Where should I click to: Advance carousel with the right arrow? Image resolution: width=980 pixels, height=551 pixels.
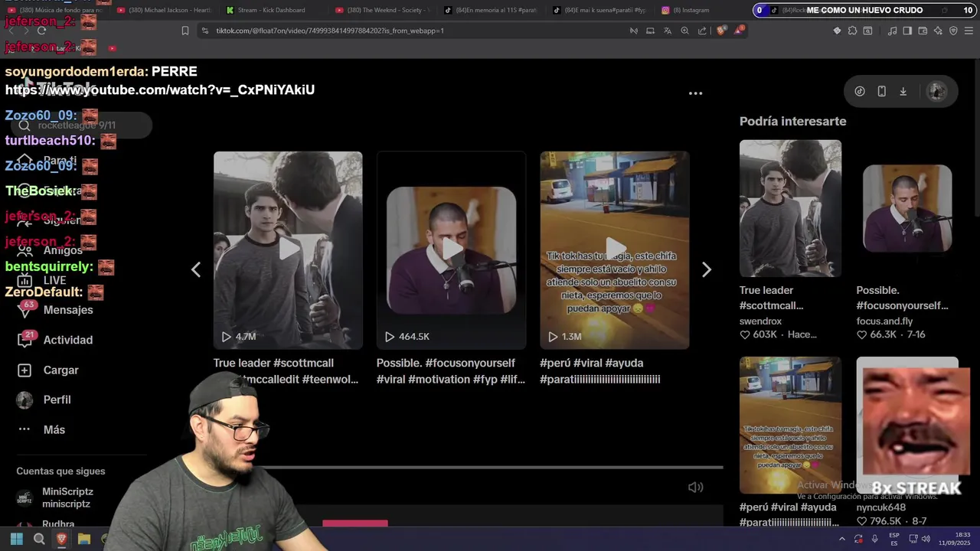(707, 269)
